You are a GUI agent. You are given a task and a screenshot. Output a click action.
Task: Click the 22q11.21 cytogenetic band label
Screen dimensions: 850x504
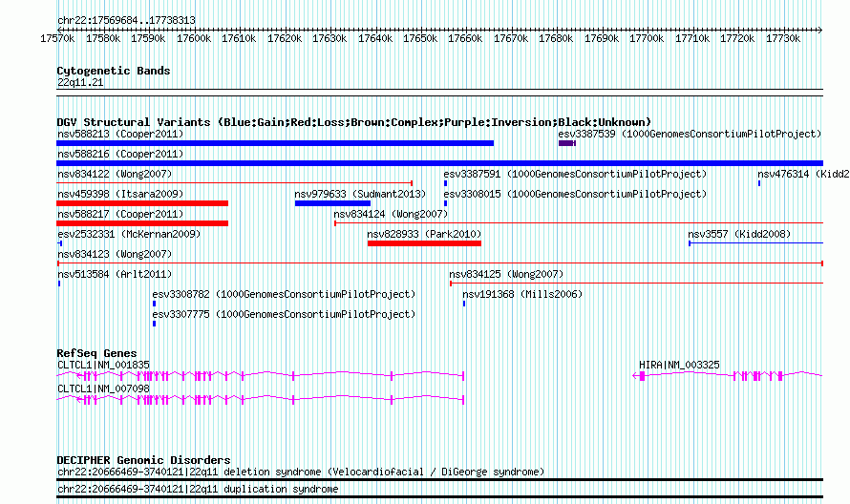pyautogui.click(x=80, y=82)
